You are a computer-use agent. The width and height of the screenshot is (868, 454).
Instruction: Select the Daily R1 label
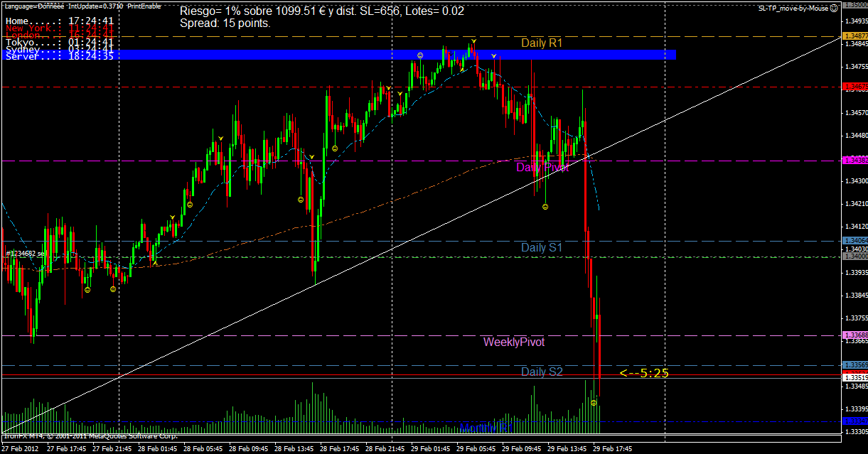pyautogui.click(x=542, y=43)
